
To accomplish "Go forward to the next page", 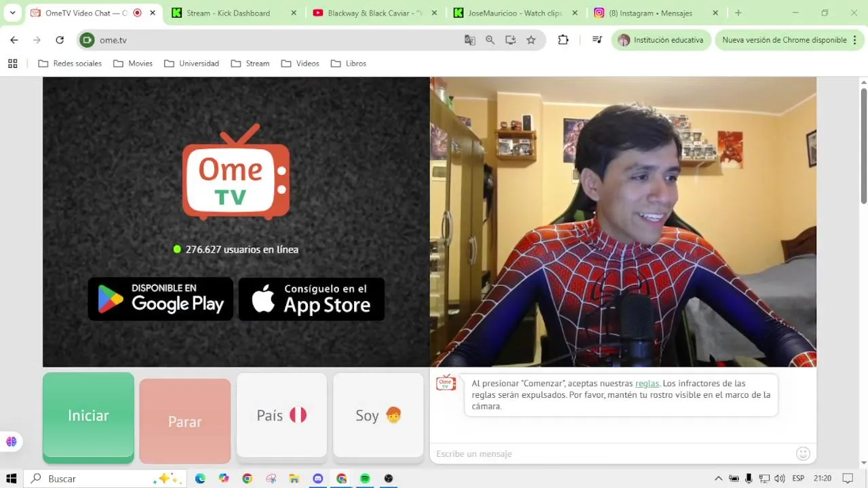I will [x=37, y=40].
